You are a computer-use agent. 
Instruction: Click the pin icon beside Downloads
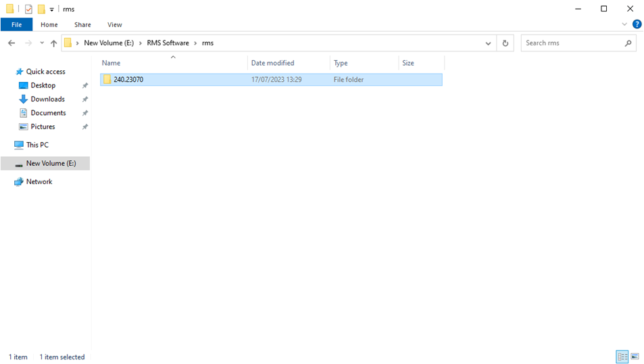(85, 99)
